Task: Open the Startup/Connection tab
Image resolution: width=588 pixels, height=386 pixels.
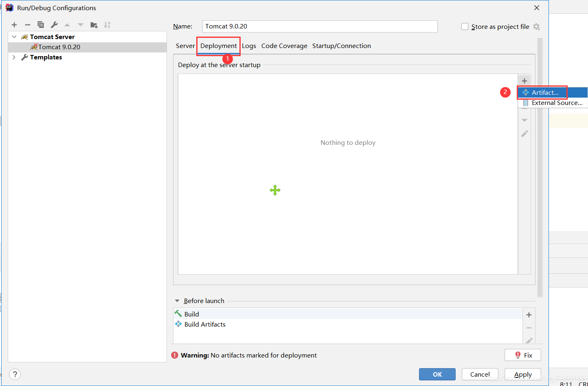Action: click(x=342, y=46)
